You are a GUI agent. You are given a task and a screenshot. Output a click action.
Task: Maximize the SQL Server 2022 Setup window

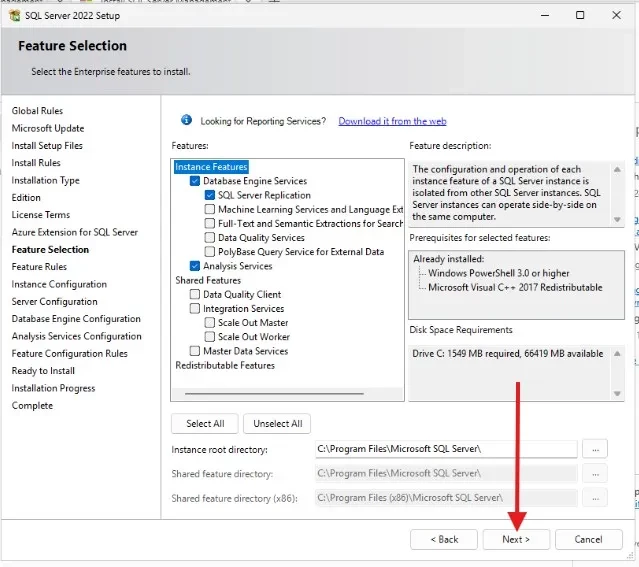coord(580,15)
